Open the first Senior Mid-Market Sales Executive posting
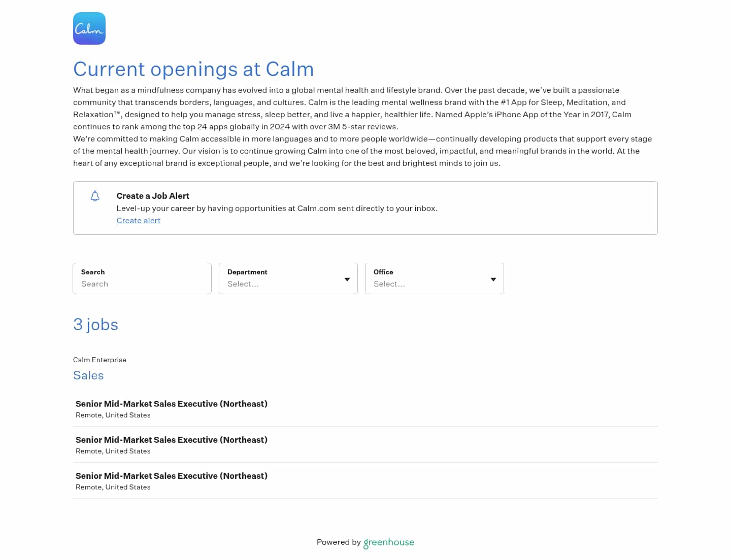This screenshot has height=560, width=731. pyautogui.click(x=172, y=404)
